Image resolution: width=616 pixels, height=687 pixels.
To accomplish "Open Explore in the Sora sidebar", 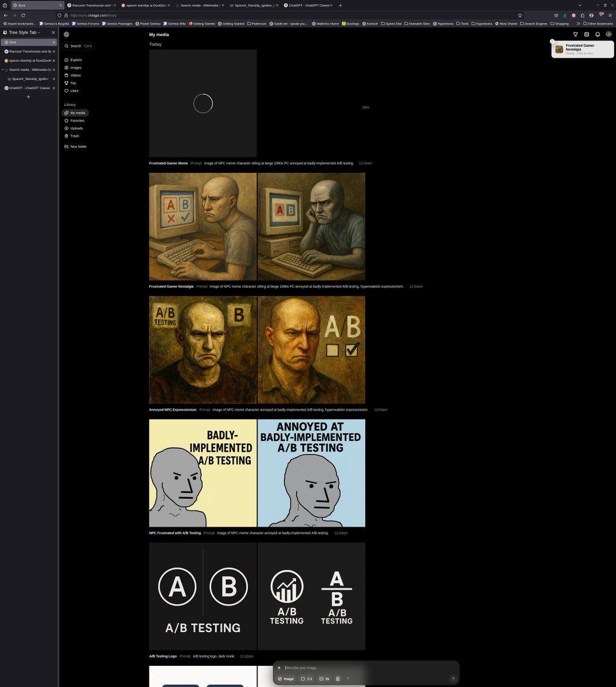I will (x=74, y=60).
